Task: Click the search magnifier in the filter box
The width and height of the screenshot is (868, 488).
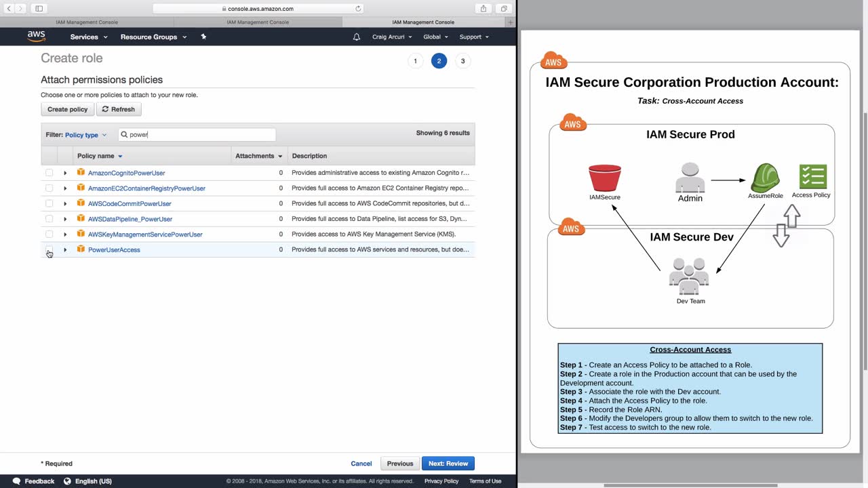Action: coord(124,134)
